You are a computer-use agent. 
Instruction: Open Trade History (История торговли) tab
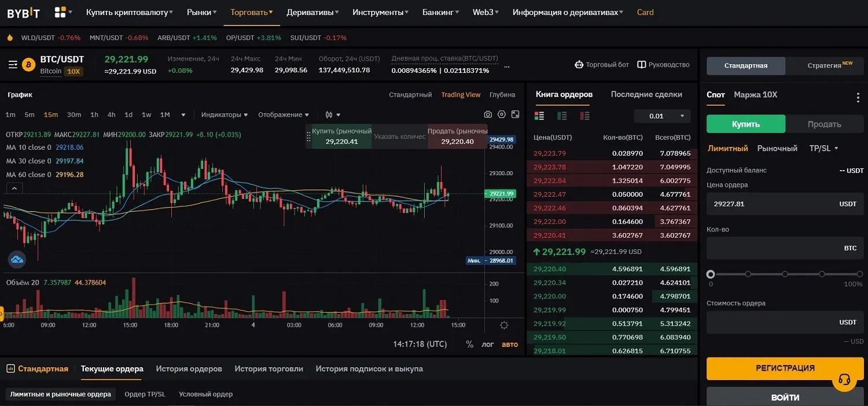click(269, 368)
